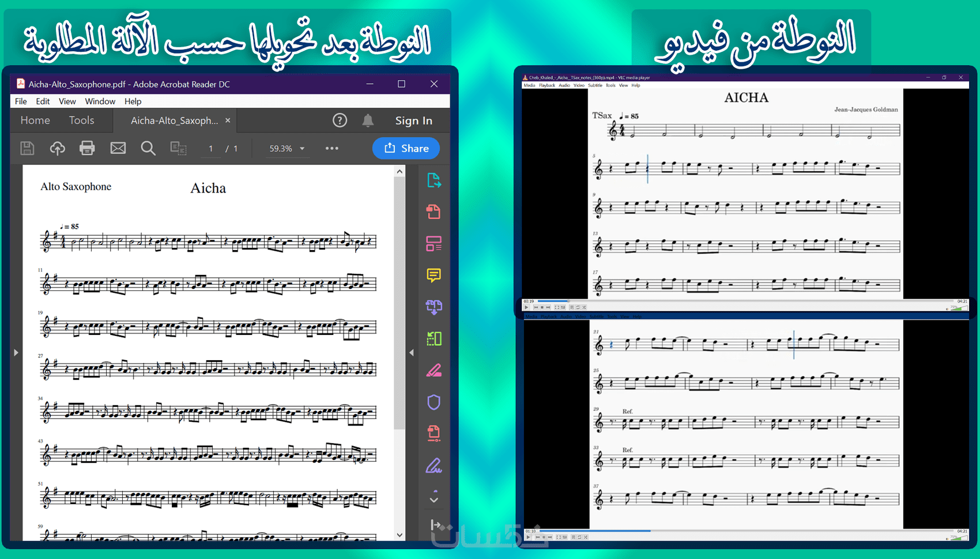Collapse the right tools pane arrow
This screenshot has width=980, height=559.
(412, 353)
